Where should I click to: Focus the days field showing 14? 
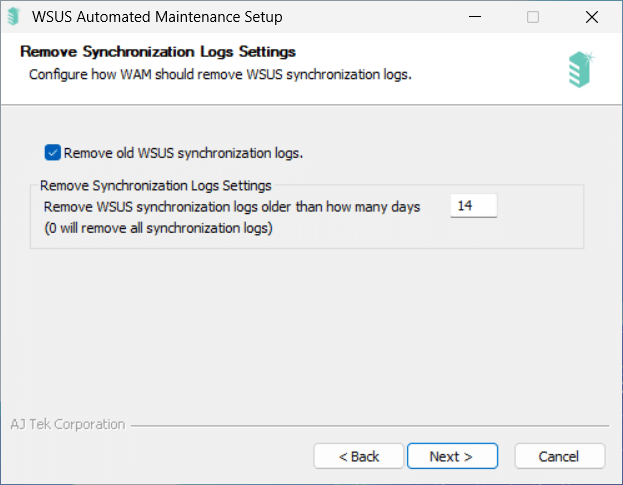[x=474, y=206]
